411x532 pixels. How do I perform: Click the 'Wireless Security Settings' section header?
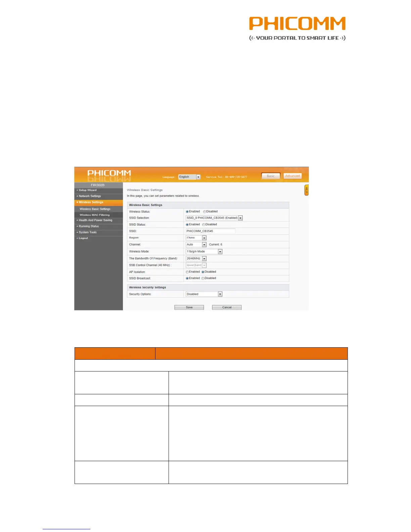[x=147, y=287]
